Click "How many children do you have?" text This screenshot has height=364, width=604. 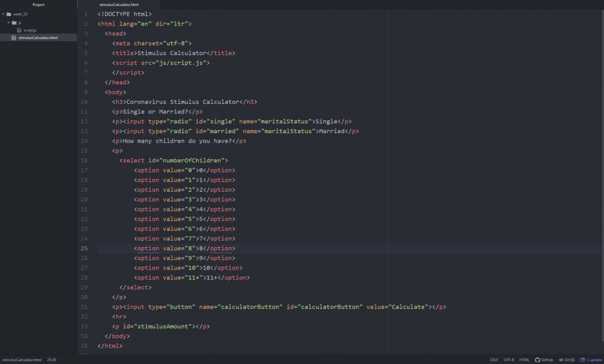pos(177,141)
